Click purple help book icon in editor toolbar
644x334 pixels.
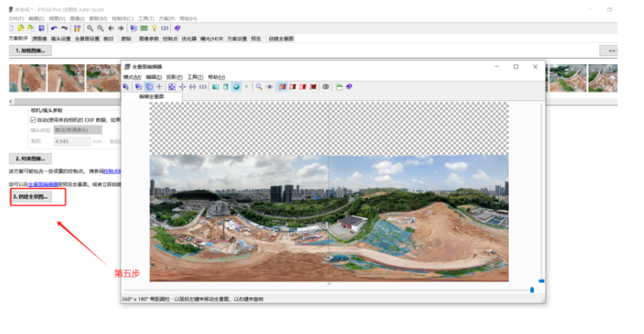pyautogui.click(x=349, y=87)
